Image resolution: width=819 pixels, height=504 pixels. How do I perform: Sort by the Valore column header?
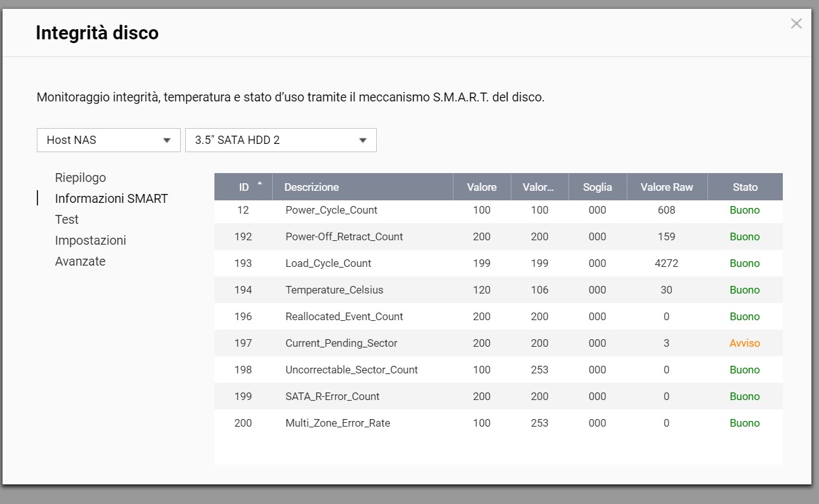point(482,187)
